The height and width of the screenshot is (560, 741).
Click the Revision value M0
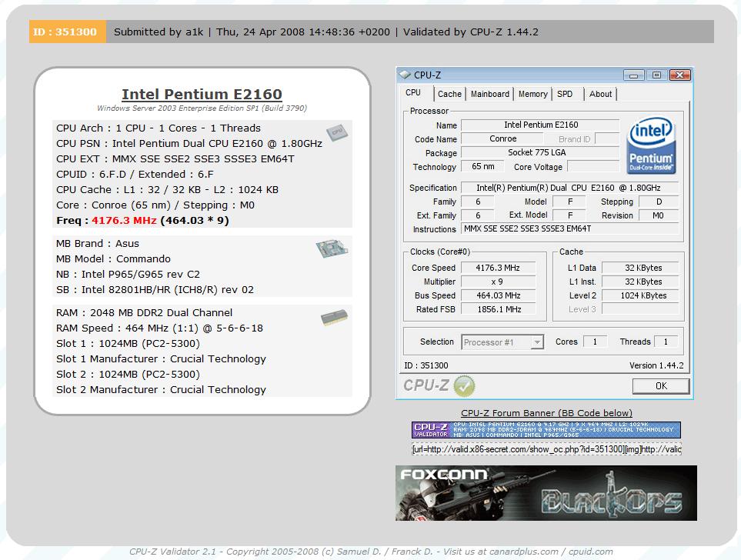pyautogui.click(x=659, y=215)
